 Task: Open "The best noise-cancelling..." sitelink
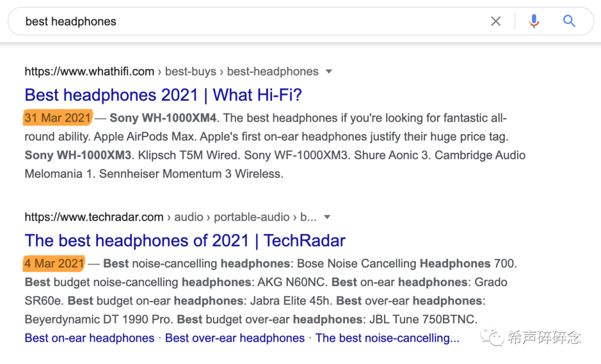[x=387, y=338]
